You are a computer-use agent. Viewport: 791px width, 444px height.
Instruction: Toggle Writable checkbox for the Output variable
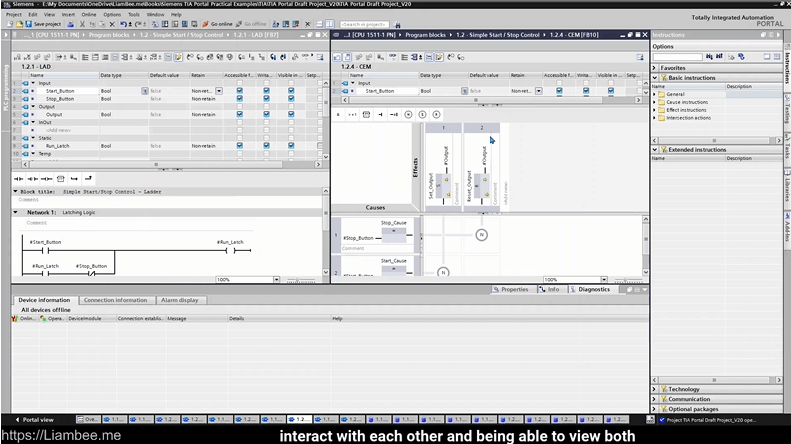point(266,115)
